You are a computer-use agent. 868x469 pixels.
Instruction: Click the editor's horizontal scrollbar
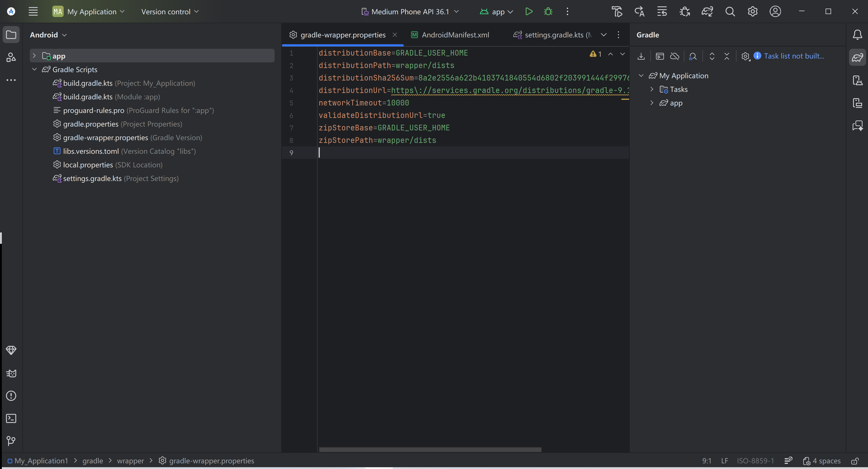click(x=430, y=449)
